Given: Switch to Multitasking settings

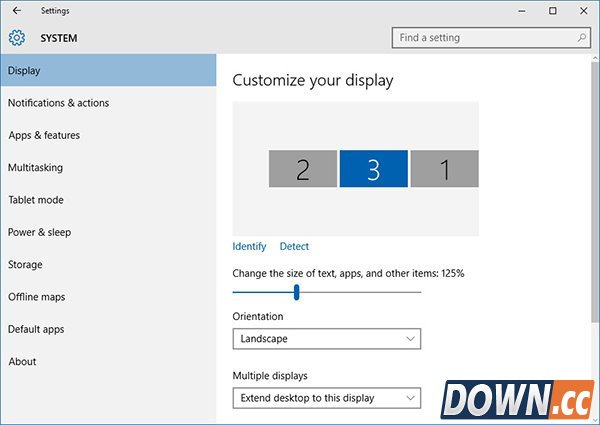Looking at the screenshot, I should 35,168.
